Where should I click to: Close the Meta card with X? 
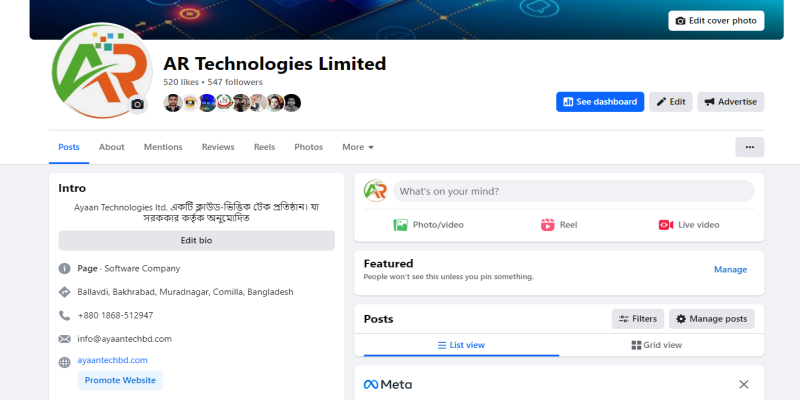pyautogui.click(x=743, y=384)
